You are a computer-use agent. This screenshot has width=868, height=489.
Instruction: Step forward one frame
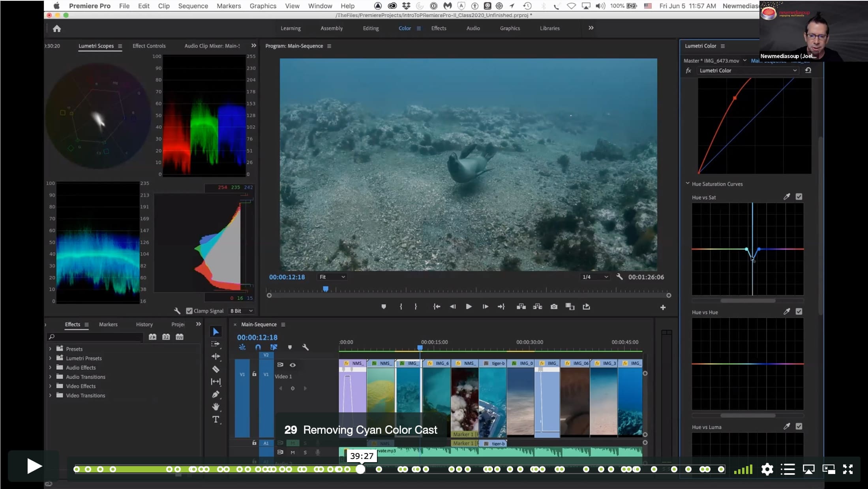click(x=485, y=307)
